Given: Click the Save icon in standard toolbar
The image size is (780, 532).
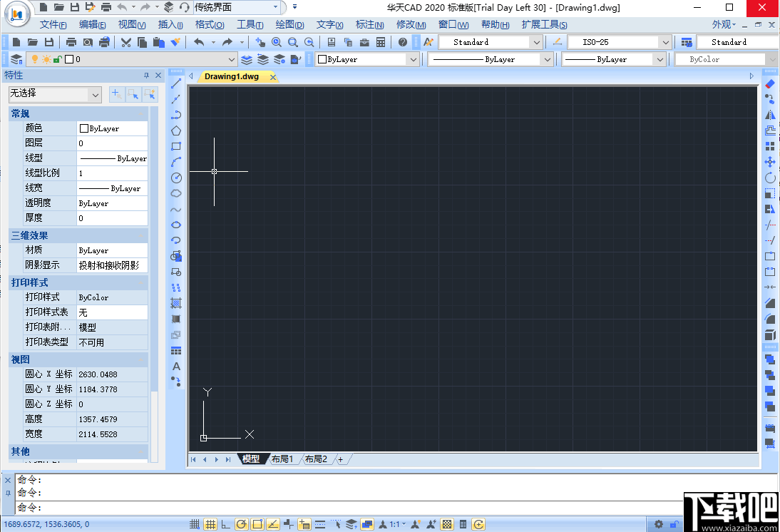Looking at the screenshot, I should coord(48,42).
